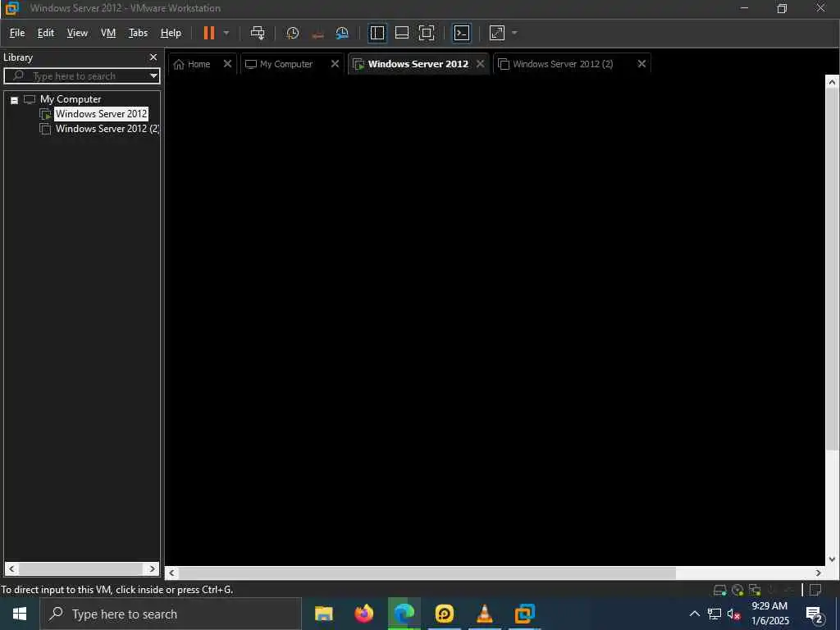Click the library scrollbar right arrow
Image resolution: width=840 pixels, height=630 pixels.
click(x=152, y=569)
